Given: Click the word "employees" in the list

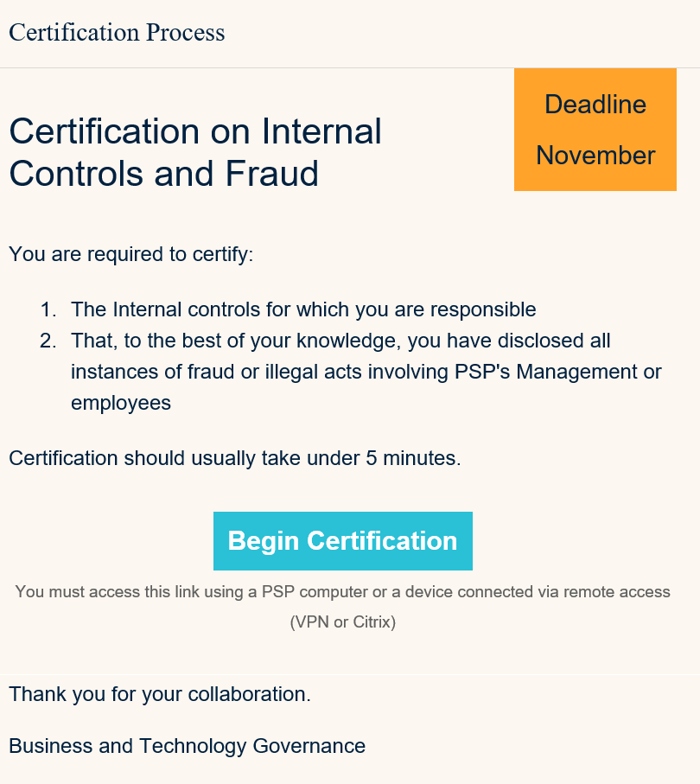Looking at the screenshot, I should (121, 403).
